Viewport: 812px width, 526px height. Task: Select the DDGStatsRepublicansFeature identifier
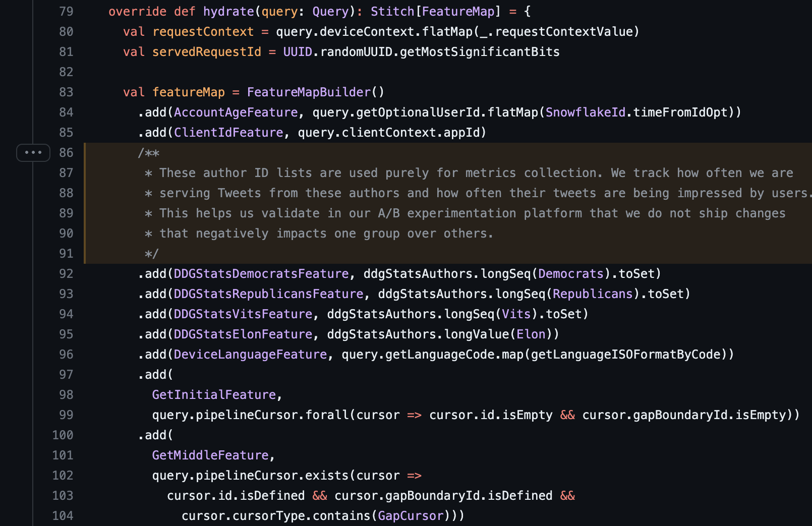point(268,294)
